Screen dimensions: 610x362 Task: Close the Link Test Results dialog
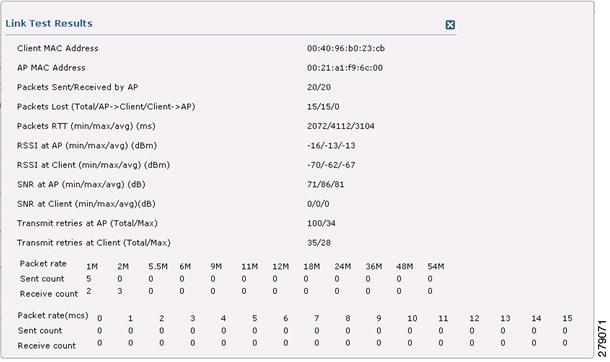pyautogui.click(x=450, y=25)
